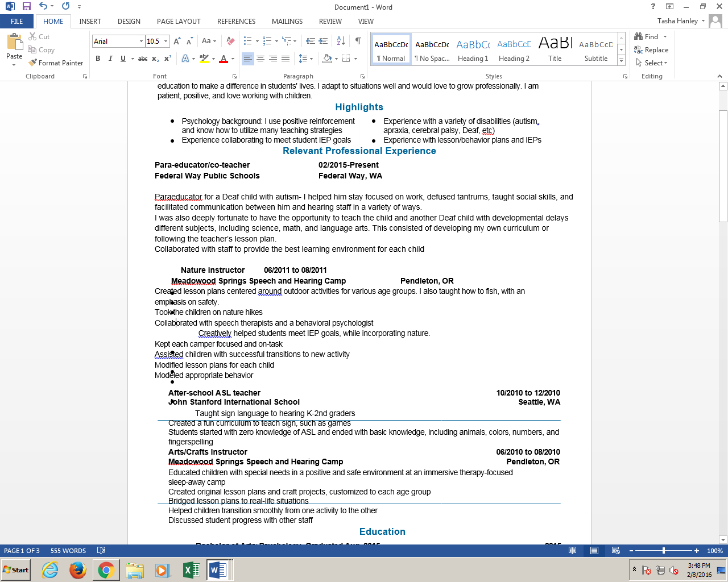Switch to the DESIGN tab
Screen dimensions: 728x582
coord(129,21)
